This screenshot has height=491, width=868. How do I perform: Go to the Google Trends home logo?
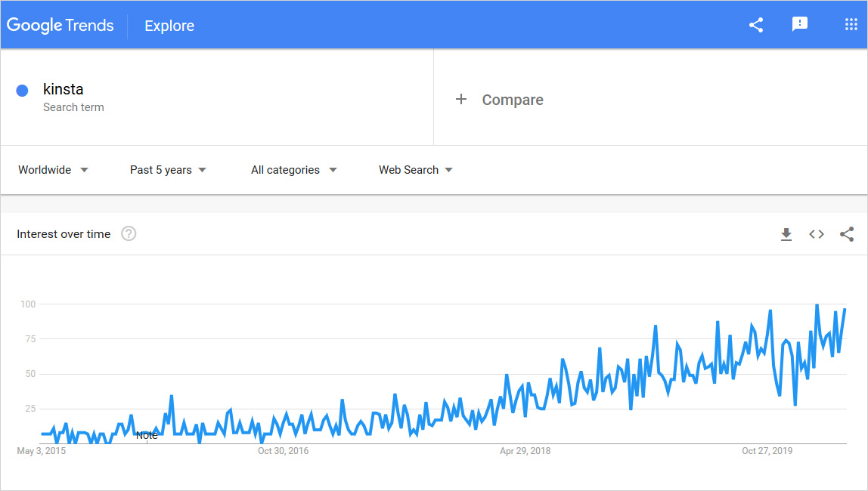pos(60,25)
